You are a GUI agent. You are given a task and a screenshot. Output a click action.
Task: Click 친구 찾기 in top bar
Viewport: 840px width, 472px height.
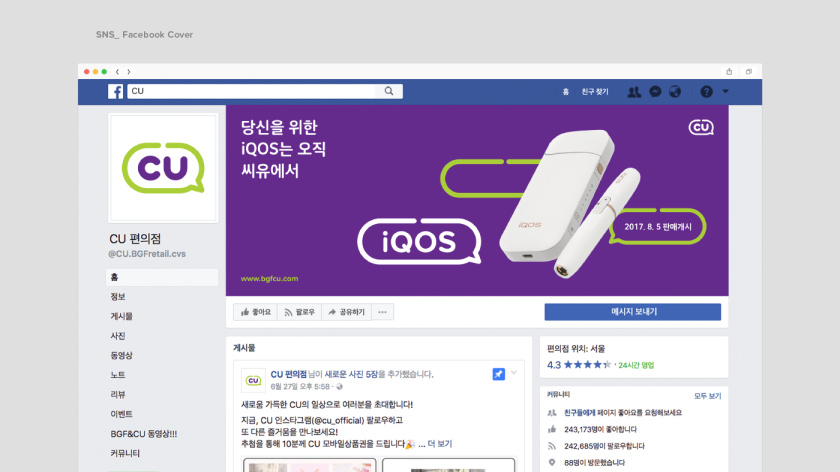point(595,92)
